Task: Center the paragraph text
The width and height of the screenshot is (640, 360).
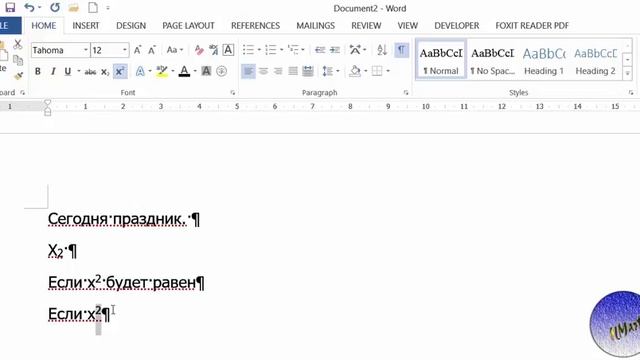Action: point(263,71)
